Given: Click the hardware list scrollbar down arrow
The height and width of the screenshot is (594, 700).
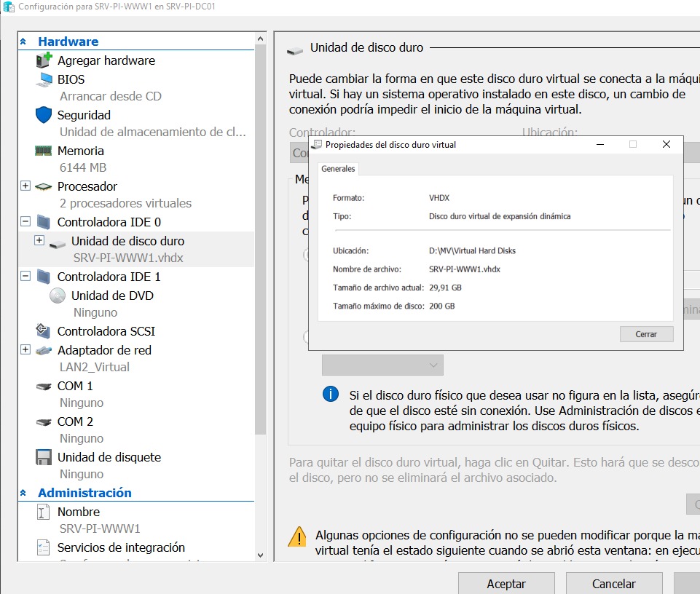Looking at the screenshot, I should tap(261, 555).
